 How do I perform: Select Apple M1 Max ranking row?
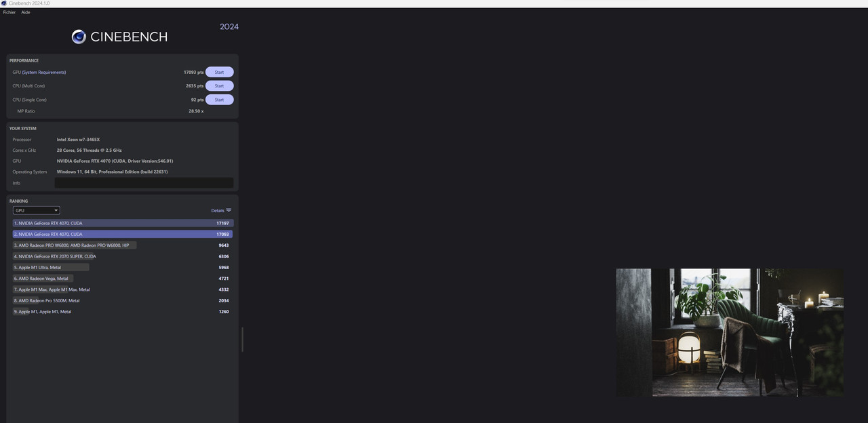tap(123, 289)
